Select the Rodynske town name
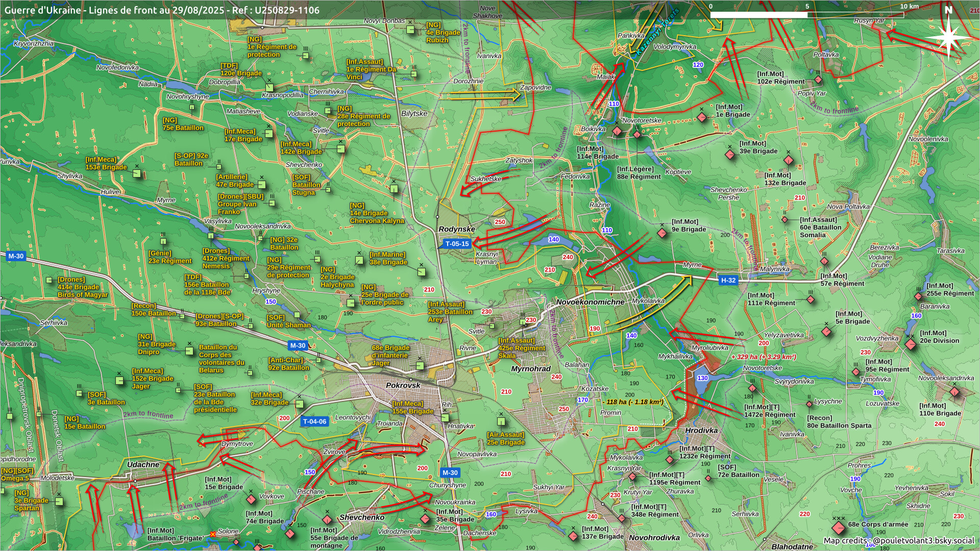Screen dimensions: 980x551 coord(457,229)
